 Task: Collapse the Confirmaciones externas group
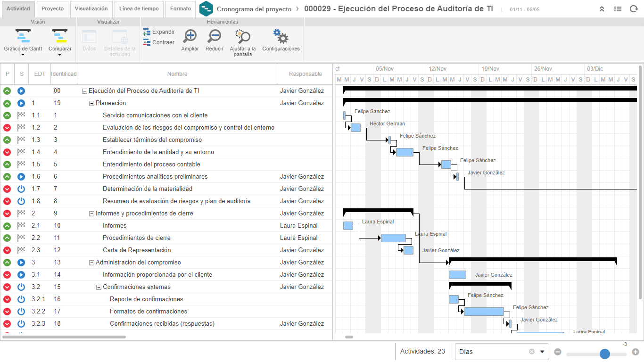99,287
